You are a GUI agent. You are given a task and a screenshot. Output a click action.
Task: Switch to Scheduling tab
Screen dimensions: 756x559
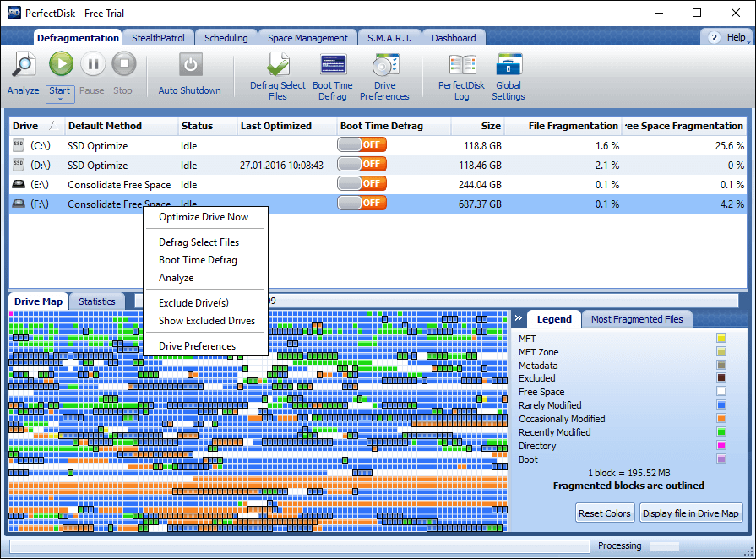click(x=226, y=38)
